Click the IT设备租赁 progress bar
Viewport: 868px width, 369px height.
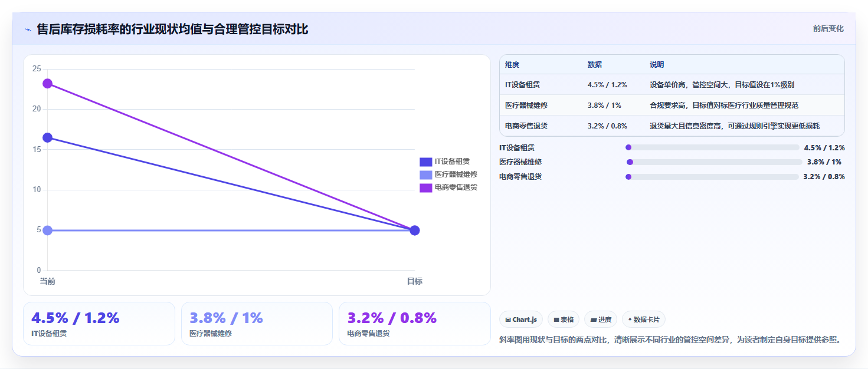click(712, 147)
